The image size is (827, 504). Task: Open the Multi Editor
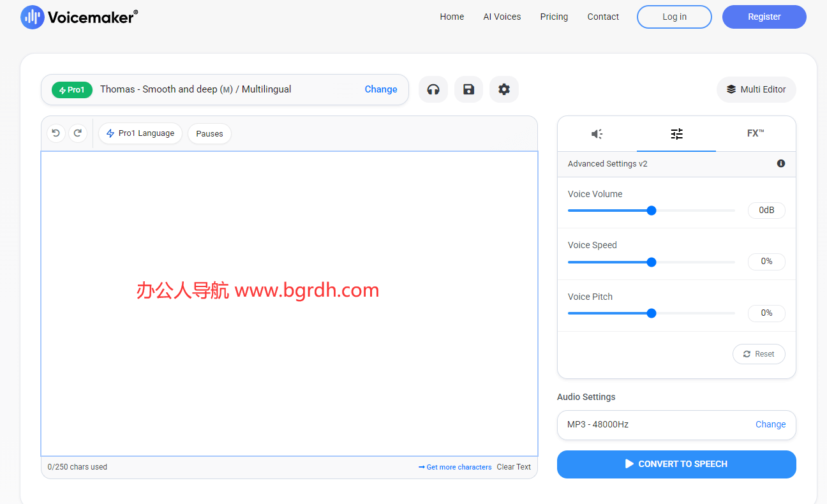tap(756, 89)
